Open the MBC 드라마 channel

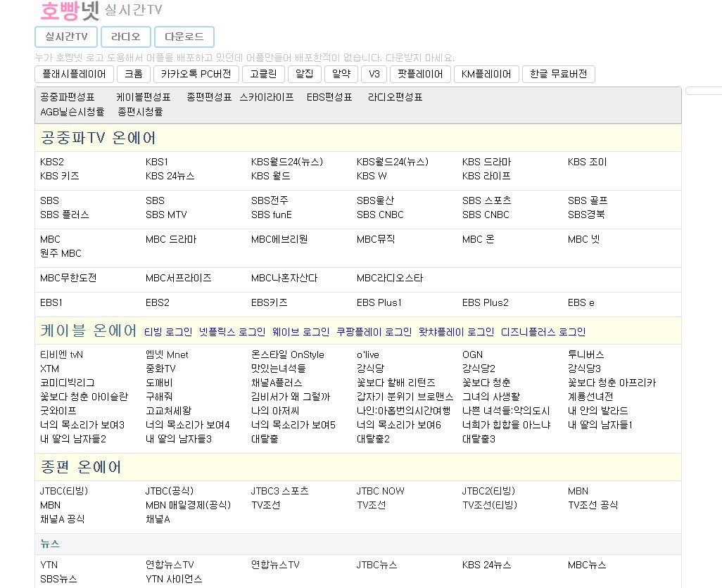click(x=171, y=239)
